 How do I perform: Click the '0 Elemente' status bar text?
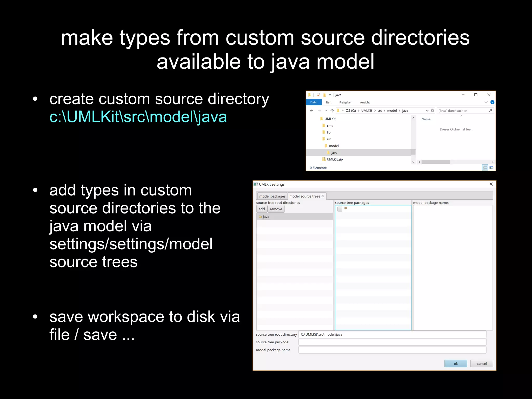pos(318,168)
